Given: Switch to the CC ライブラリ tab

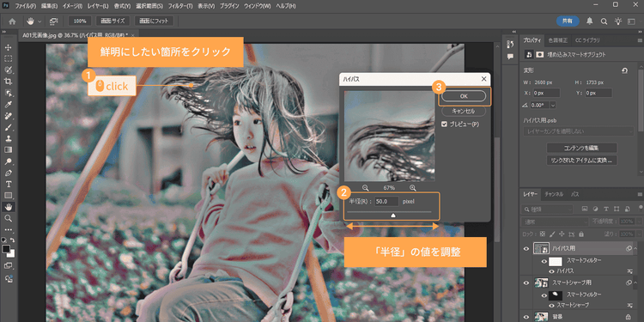Looking at the screenshot, I should tap(587, 40).
